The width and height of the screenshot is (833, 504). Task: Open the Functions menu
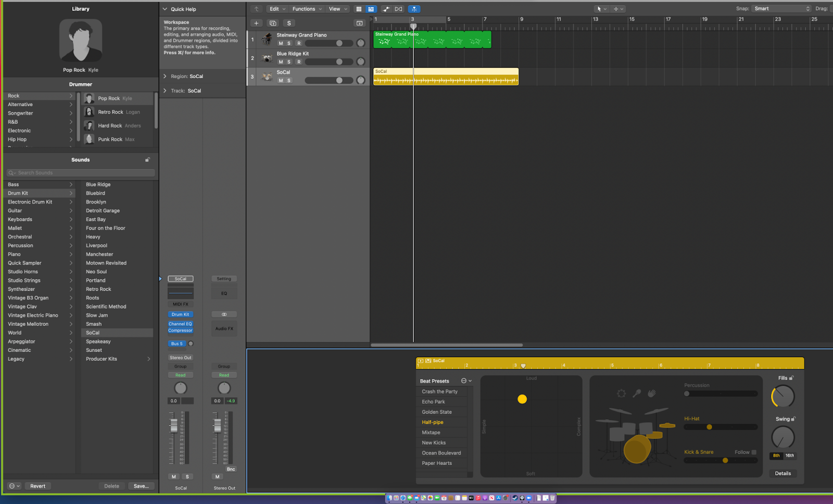(307, 9)
